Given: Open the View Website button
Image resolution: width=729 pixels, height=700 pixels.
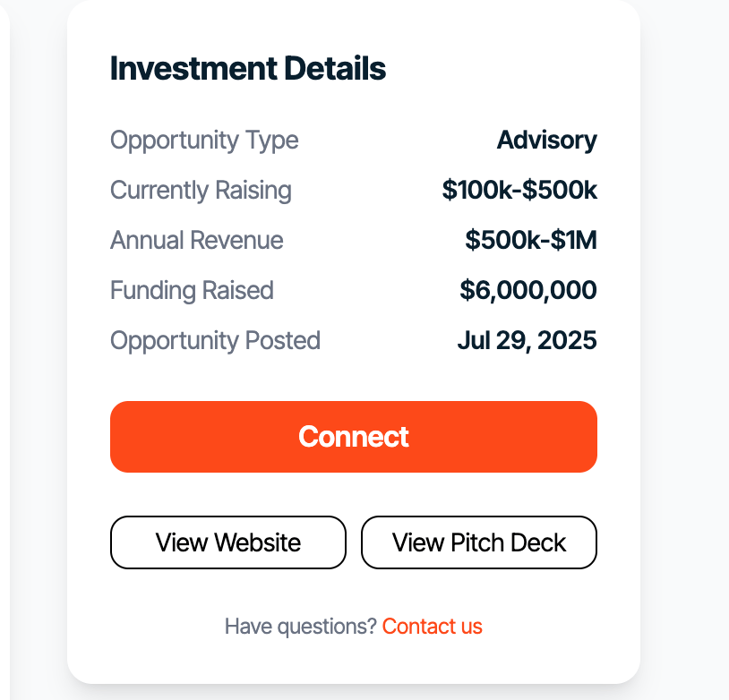Looking at the screenshot, I should 227,542.
